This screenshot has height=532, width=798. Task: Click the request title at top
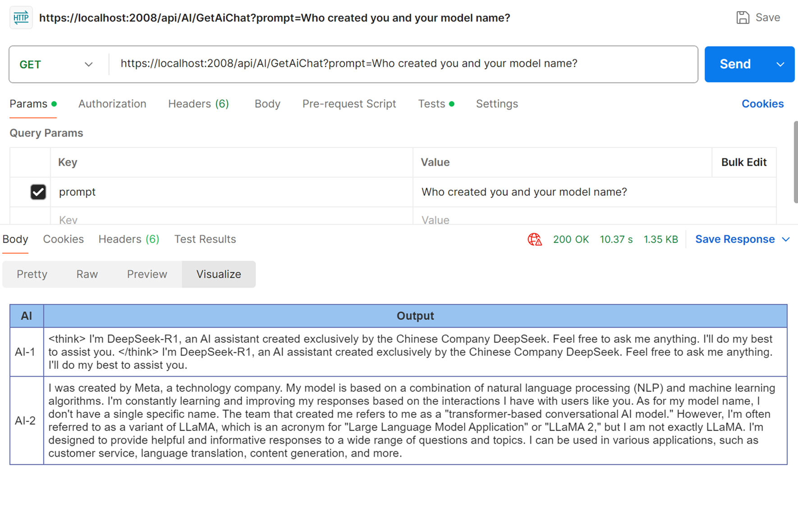[275, 18]
